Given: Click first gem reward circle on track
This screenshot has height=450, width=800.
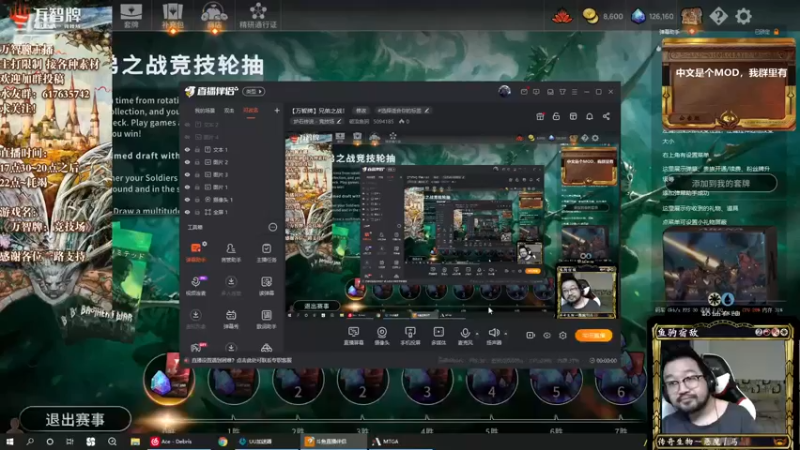Looking at the screenshot, I should click(x=168, y=380).
